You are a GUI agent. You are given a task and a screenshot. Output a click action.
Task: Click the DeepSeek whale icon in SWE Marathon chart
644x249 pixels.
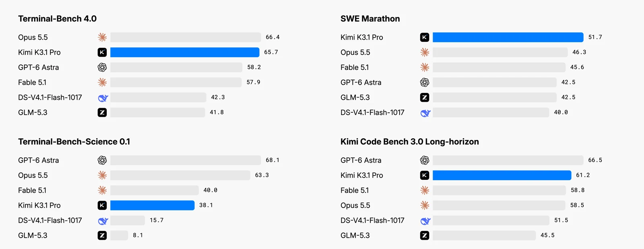(x=425, y=113)
